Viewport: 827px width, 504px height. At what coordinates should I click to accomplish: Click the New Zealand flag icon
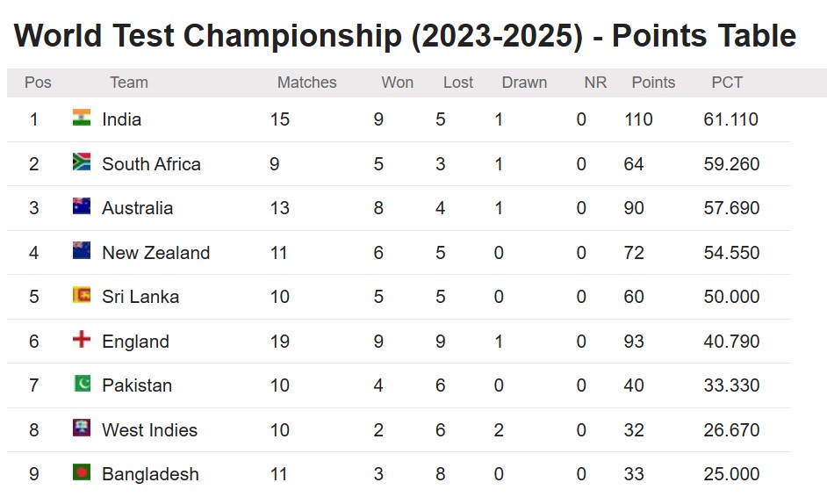point(82,250)
